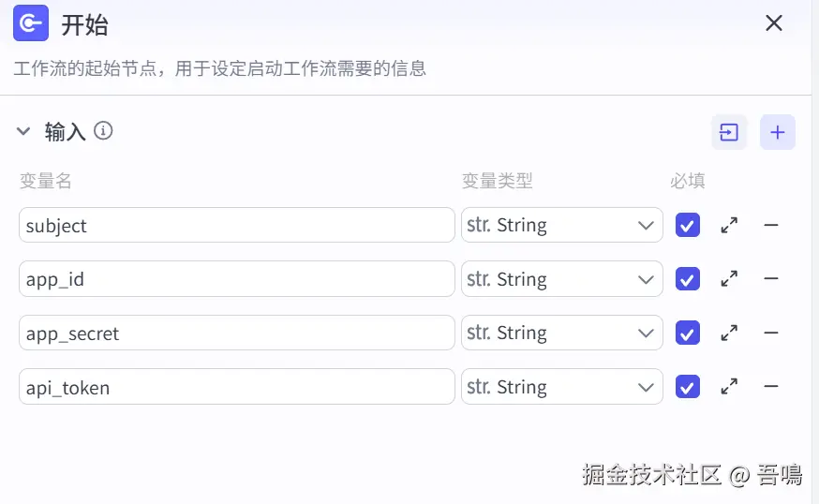Edit the subject variable name field

click(236, 225)
